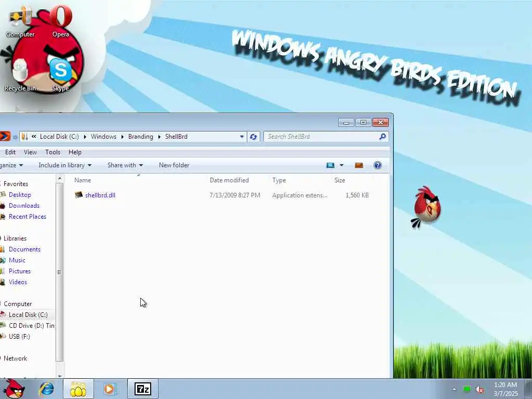Click the Explorer forward navigation arrow
The width and height of the screenshot is (532, 399).
5,137
